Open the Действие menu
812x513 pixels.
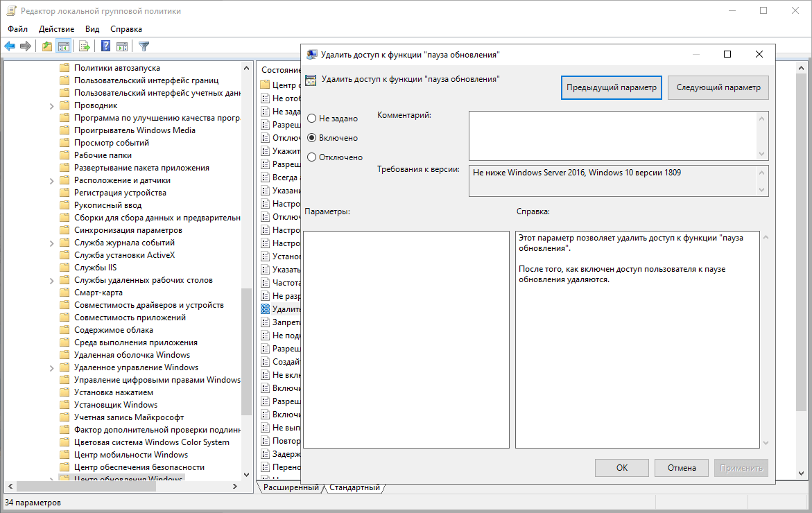[56, 28]
